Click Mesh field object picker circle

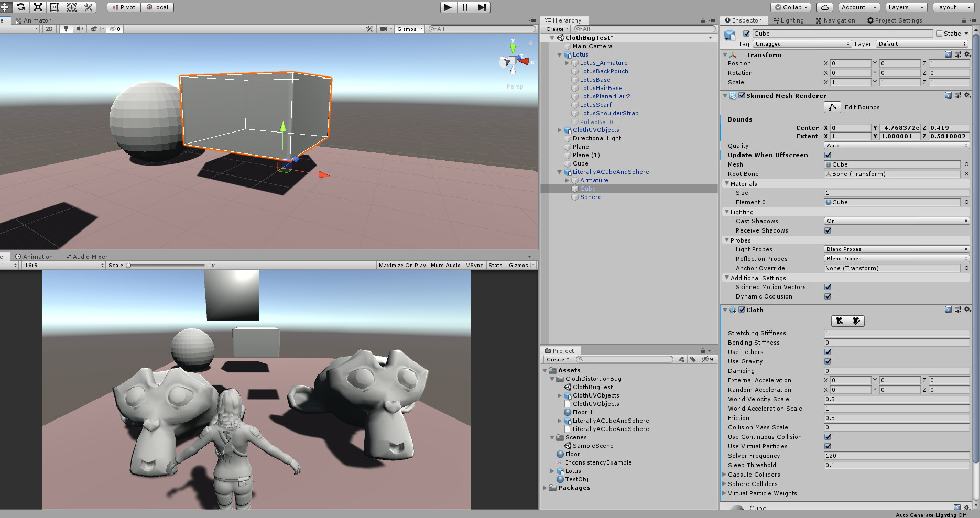tap(966, 164)
